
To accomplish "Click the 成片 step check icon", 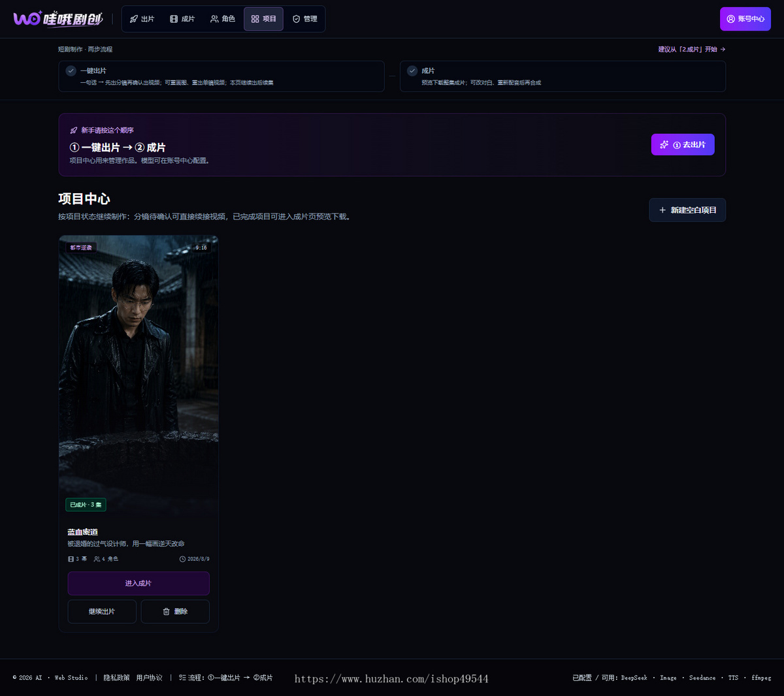I will point(412,71).
